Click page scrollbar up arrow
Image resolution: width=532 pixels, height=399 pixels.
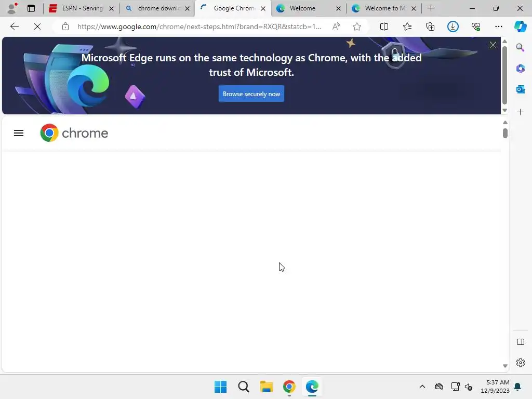(505, 123)
